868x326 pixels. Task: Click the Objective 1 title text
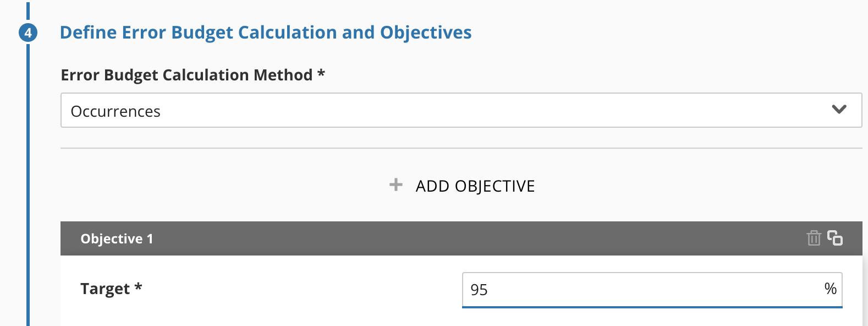(117, 238)
